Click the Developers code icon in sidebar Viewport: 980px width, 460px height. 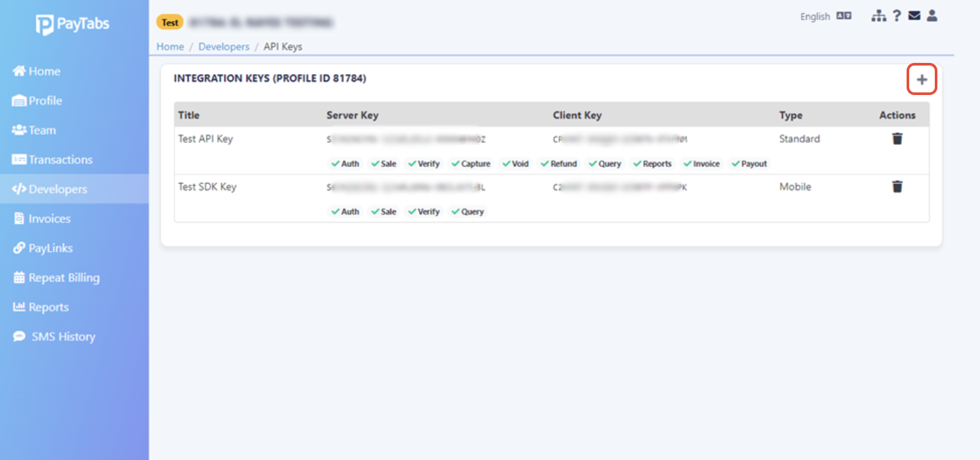click(19, 189)
